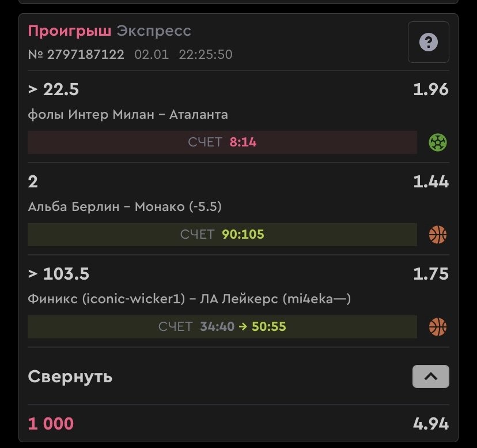The height and width of the screenshot is (448, 477).
Task: Click the 1.44 odds value
Action: click(x=430, y=182)
